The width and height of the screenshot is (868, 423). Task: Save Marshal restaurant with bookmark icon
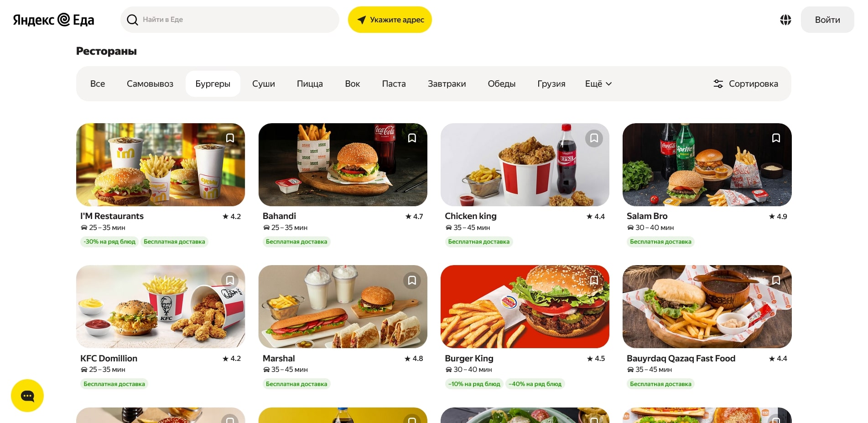point(412,280)
